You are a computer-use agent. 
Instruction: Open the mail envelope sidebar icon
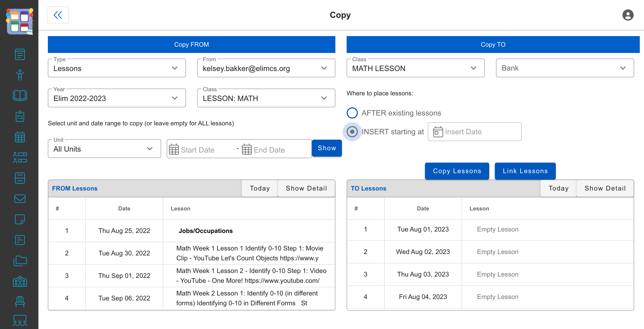click(20, 199)
